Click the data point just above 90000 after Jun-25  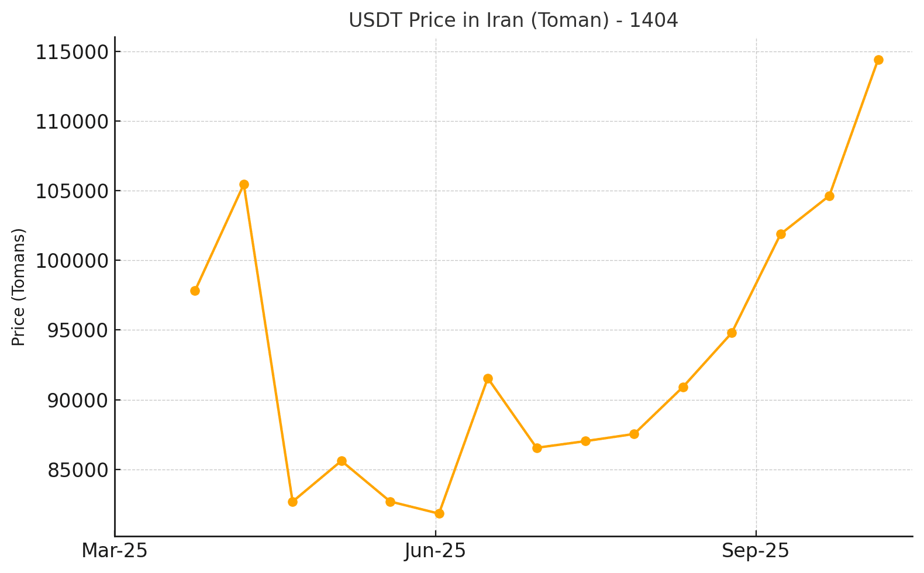click(x=488, y=378)
